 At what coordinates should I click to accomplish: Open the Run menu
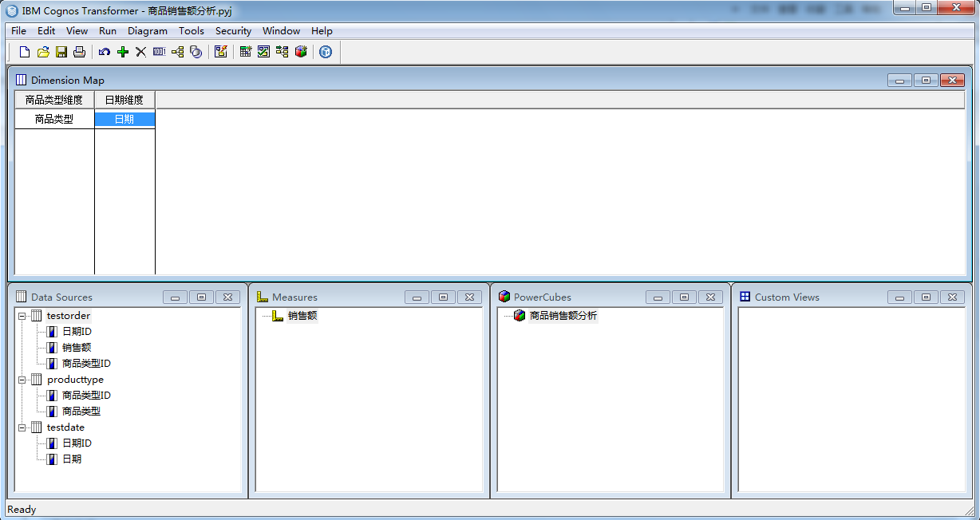(108, 31)
